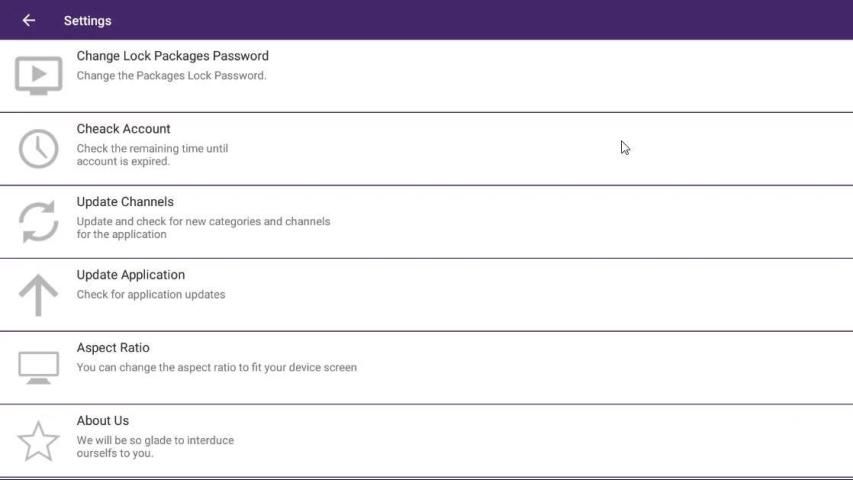
Task: Click the back arrow in header
Action: tap(29, 20)
